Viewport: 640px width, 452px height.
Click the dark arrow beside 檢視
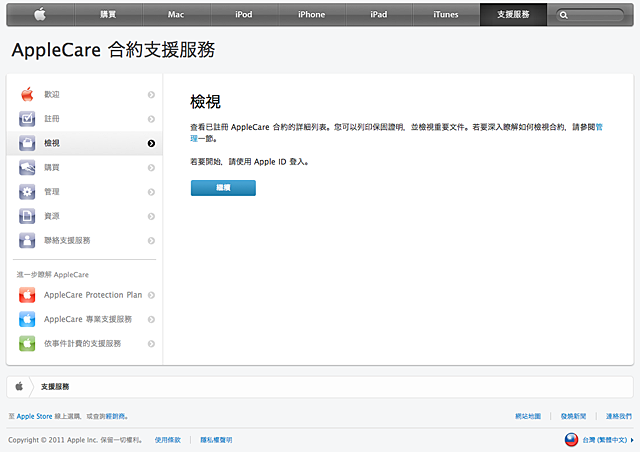point(151,143)
